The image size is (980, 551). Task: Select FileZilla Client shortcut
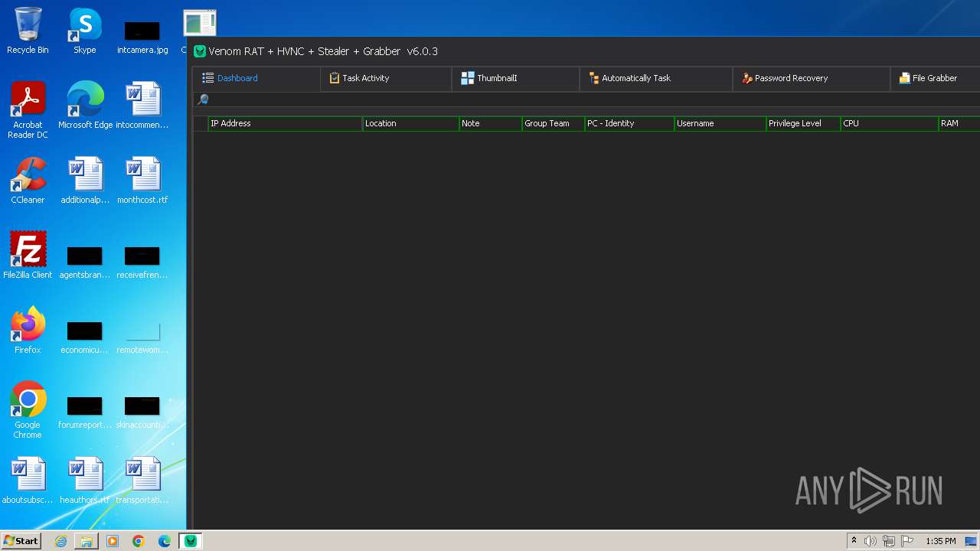tap(28, 256)
